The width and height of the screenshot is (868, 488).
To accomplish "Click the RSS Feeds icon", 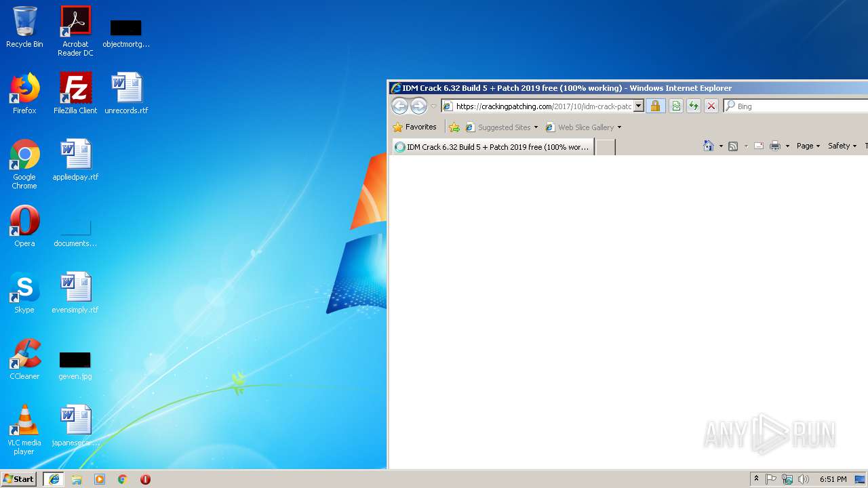I will (x=733, y=146).
